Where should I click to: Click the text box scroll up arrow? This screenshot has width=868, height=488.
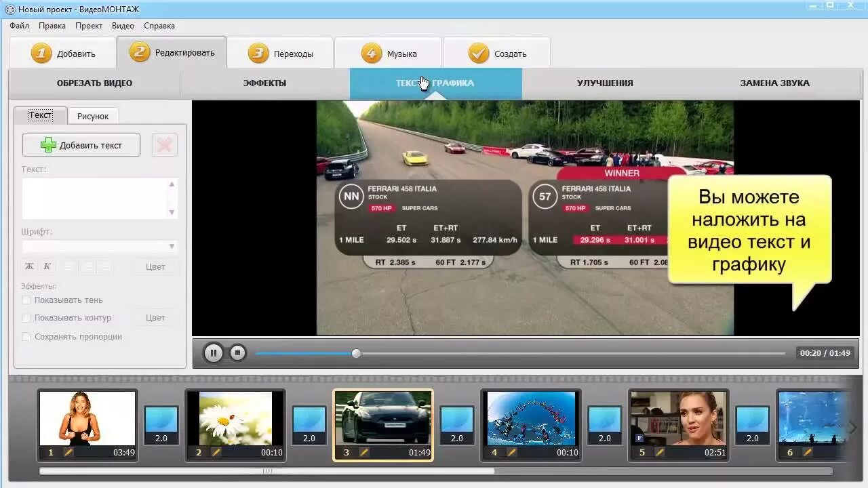172,184
